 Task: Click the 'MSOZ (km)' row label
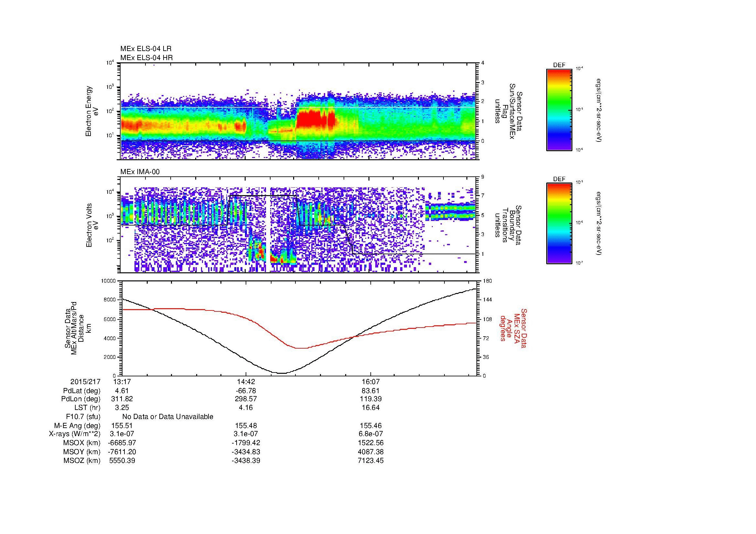82,461
